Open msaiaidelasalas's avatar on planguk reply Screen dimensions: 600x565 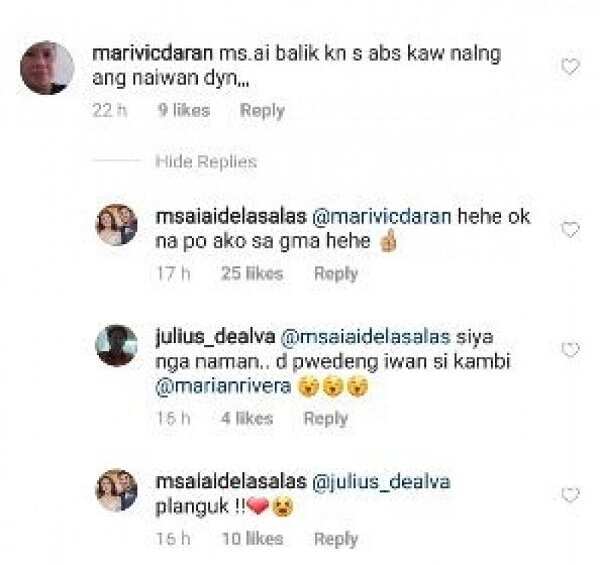tap(116, 490)
